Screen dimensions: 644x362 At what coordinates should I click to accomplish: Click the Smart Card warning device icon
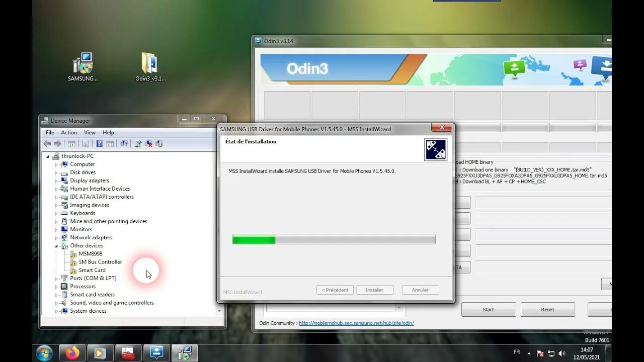pos(73,270)
